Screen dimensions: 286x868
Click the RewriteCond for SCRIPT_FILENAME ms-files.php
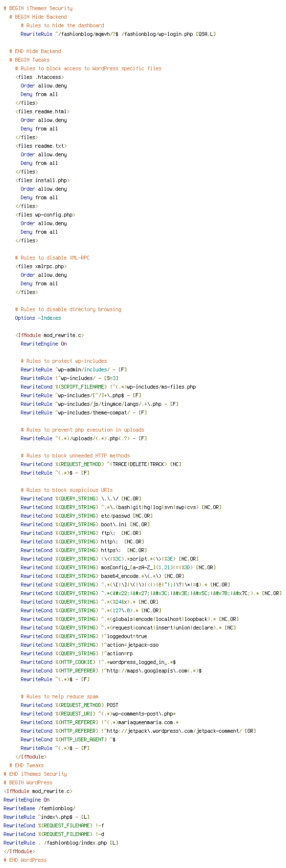pos(108,387)
